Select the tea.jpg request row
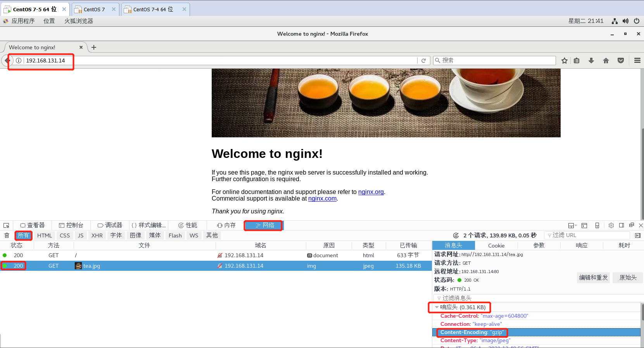 (216, 266)
